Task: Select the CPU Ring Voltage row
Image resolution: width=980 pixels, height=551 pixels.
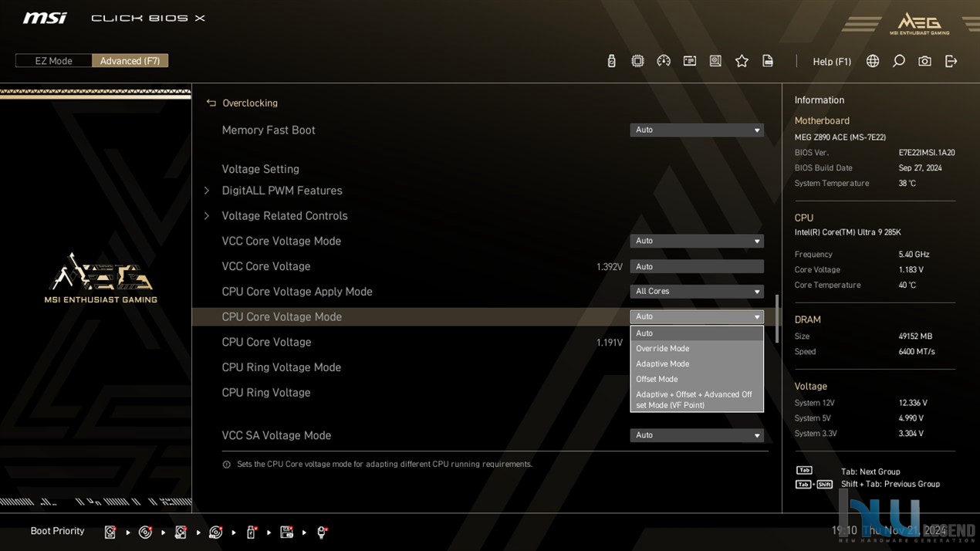Action: pos(486,393)
